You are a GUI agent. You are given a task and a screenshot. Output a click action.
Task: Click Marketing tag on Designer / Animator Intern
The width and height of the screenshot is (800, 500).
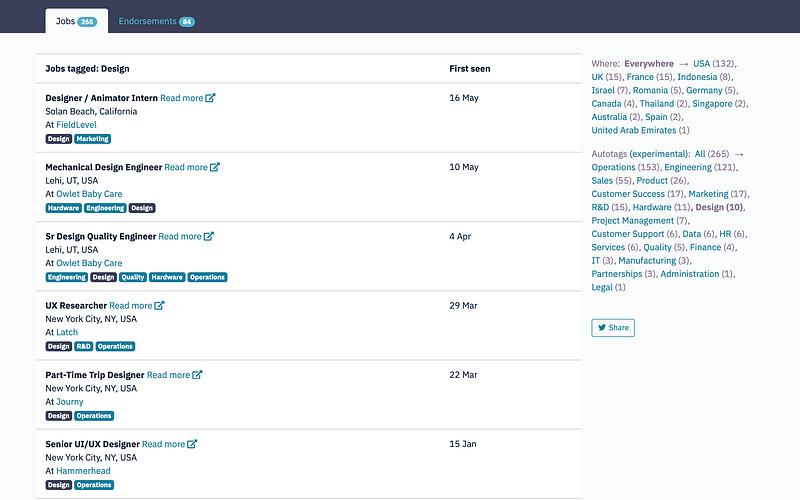[92, 139]
